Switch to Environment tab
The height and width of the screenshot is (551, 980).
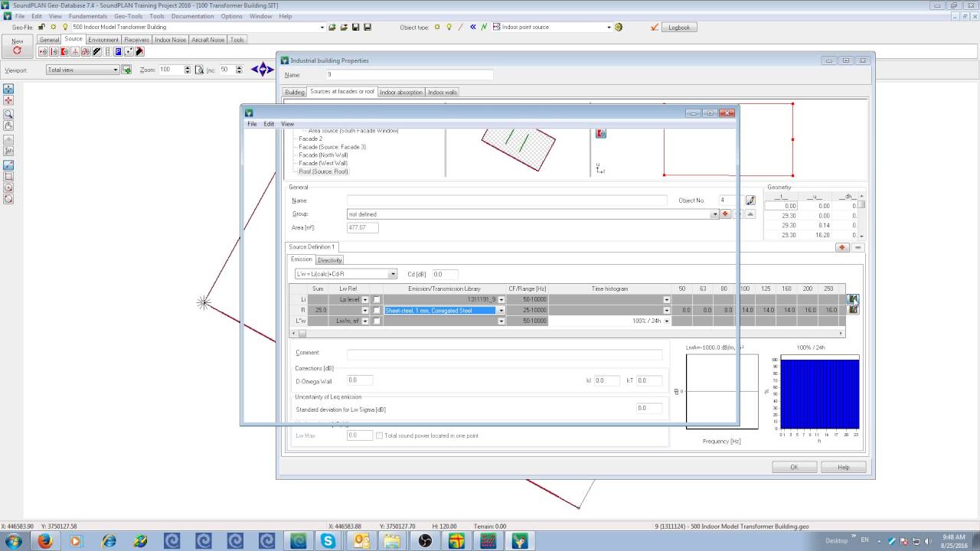click(103, 40)
